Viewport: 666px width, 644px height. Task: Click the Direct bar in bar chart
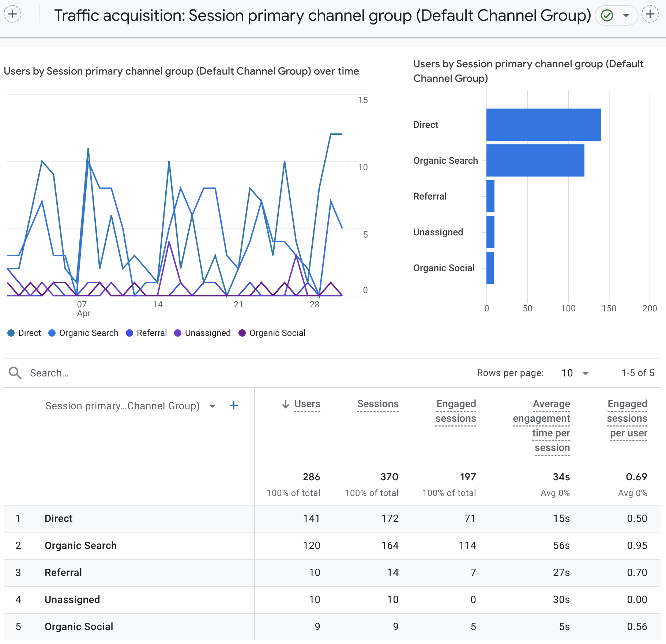543,125
